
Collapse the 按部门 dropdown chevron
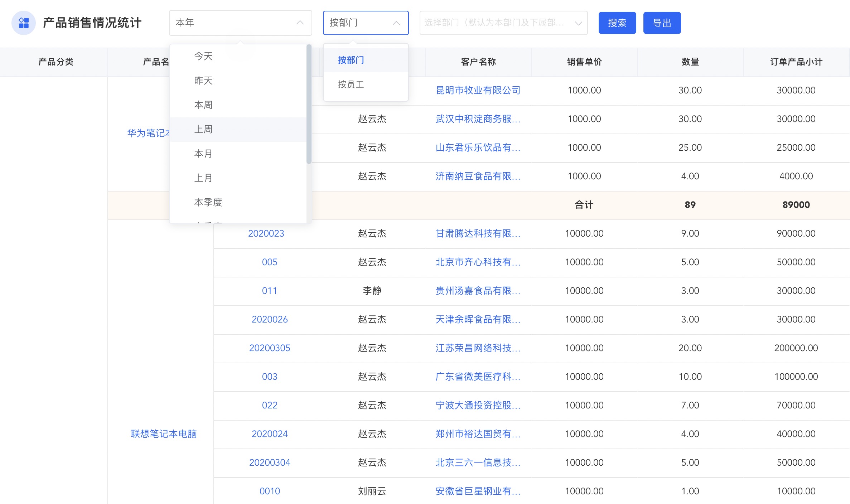pos(396,23)
